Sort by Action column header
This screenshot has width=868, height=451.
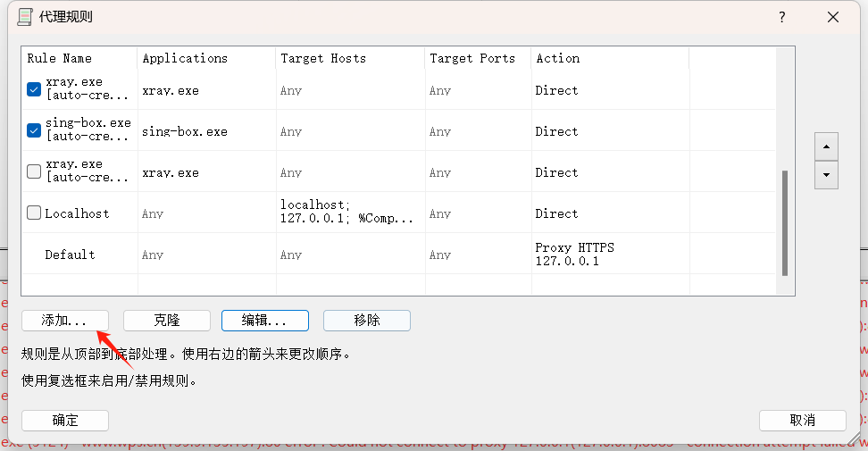click(610, 58)
